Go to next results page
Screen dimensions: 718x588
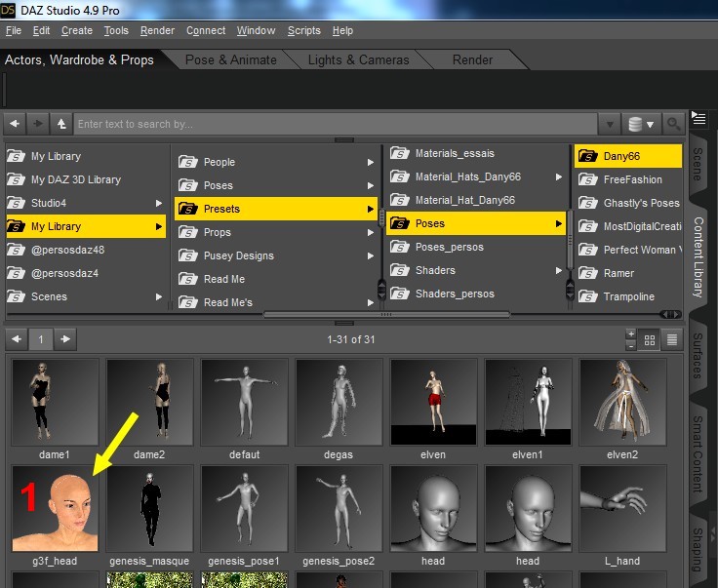pyautogui.click(x=65, y=339)
